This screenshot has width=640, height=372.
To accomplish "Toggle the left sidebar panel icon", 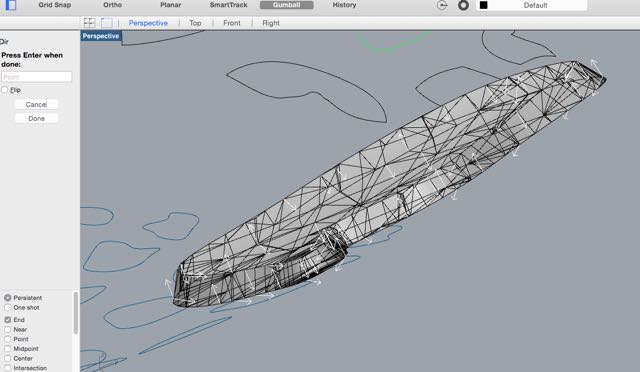I will tap(11, 5).
